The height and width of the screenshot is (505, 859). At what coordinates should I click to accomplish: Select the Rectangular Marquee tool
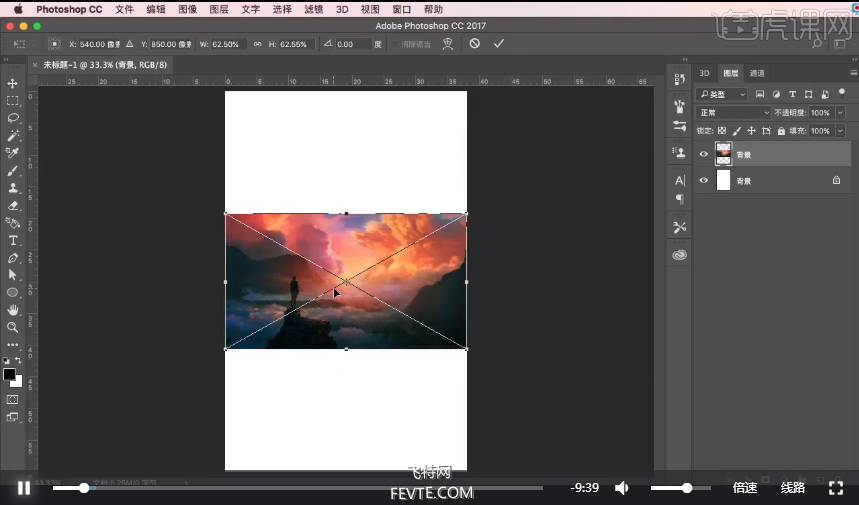(12, 101)
